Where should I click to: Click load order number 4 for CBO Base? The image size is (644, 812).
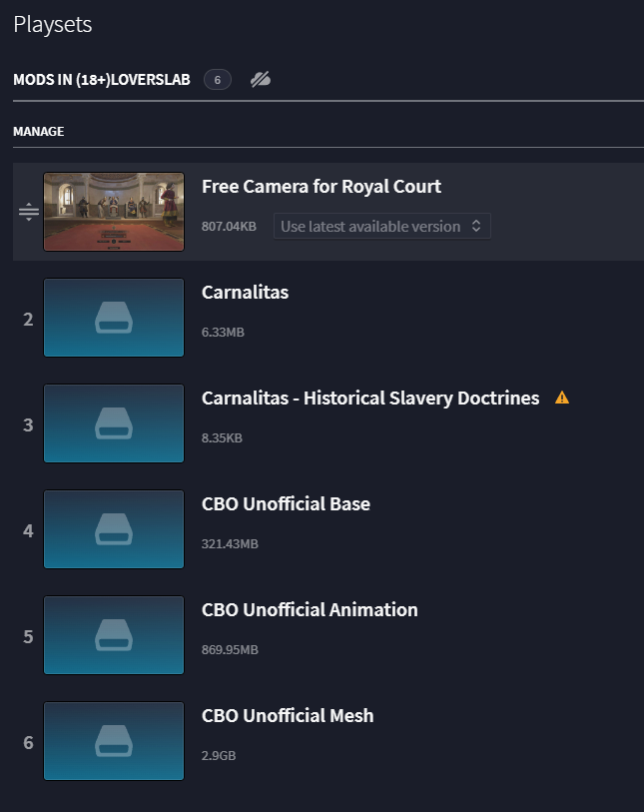coord(28,530)
